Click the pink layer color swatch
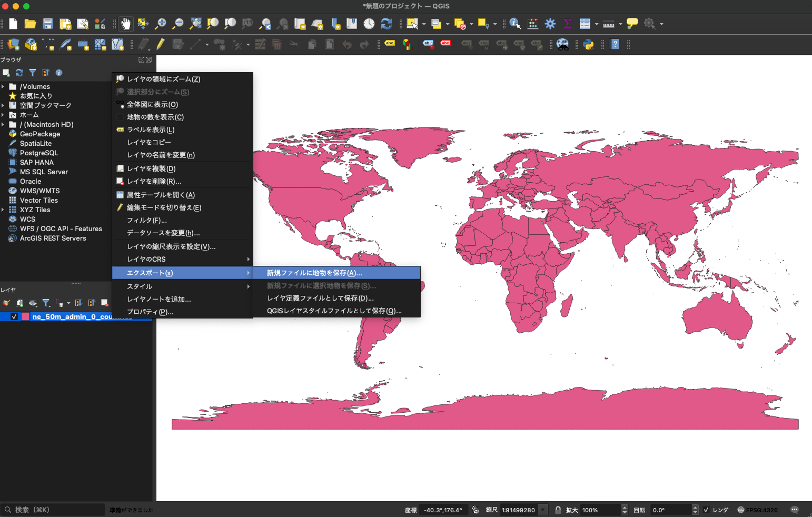812x517 pixels. click(25, 316)
